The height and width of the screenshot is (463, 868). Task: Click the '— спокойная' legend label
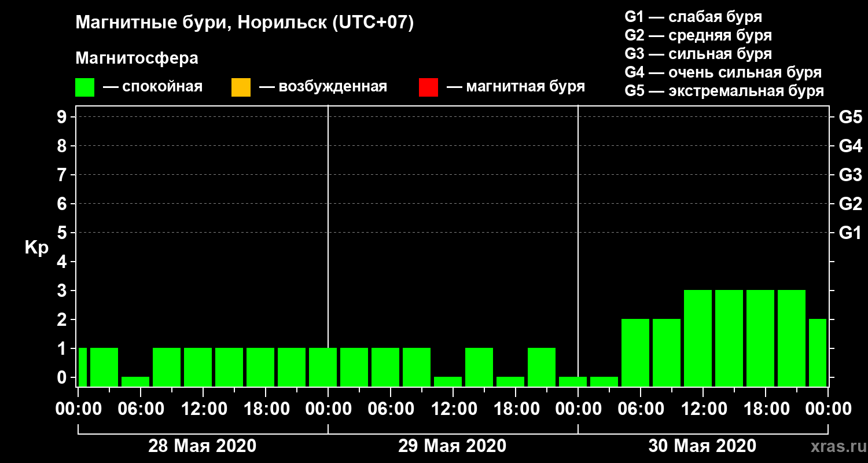pos(153,87)
